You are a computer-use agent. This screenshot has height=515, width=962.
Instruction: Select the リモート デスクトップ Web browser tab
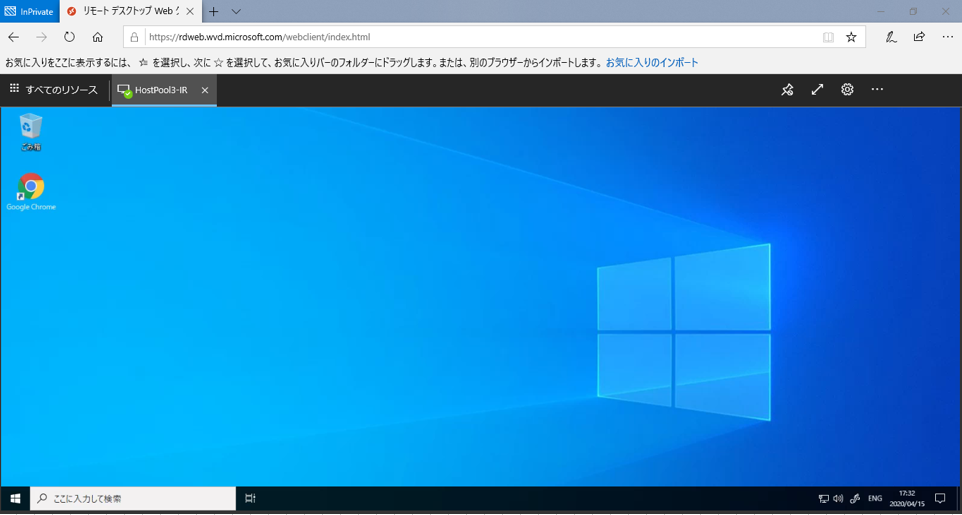pos(132,12)
